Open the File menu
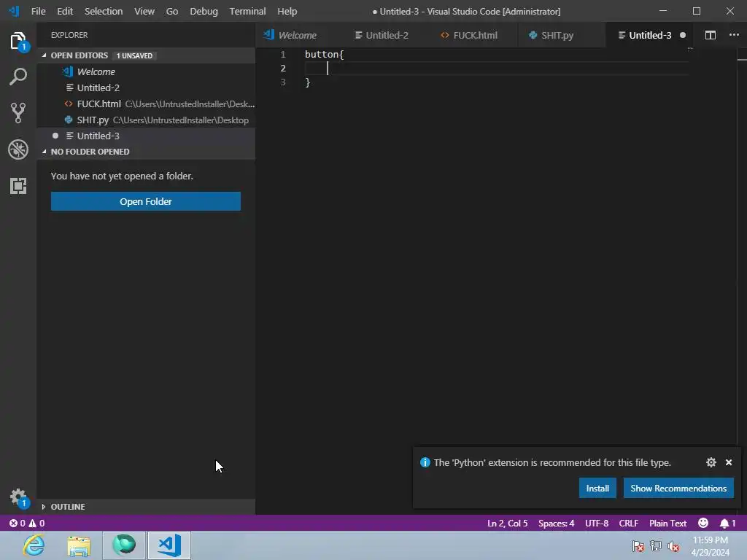The height and width of the screenshot is (560, 747). pos(38,11)
